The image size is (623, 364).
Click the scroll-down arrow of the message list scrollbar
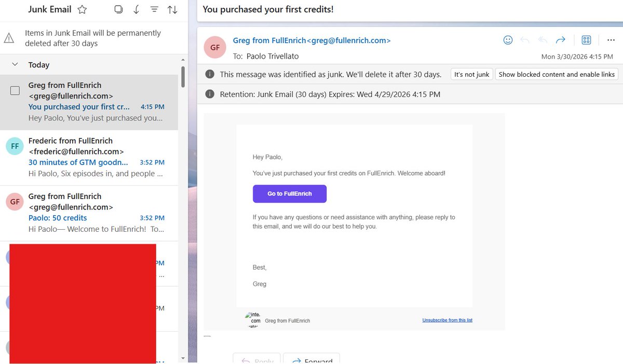183,358
